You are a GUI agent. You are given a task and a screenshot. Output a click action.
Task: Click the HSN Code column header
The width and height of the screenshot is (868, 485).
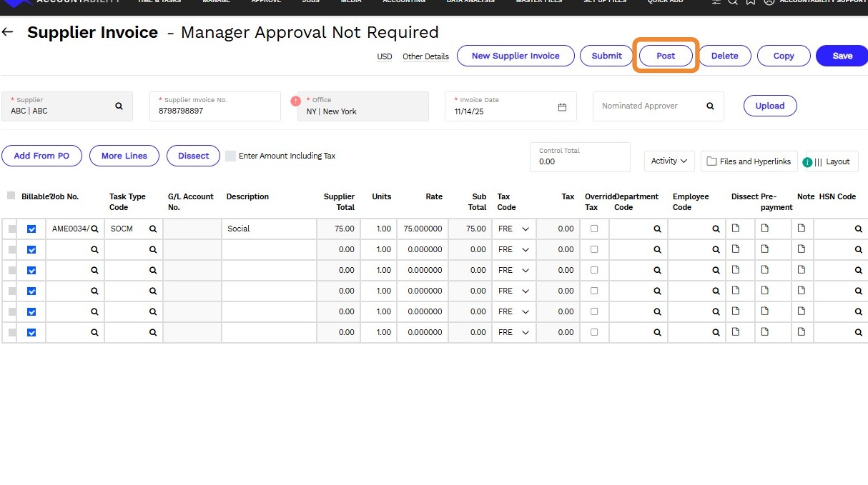pos(837,196)
